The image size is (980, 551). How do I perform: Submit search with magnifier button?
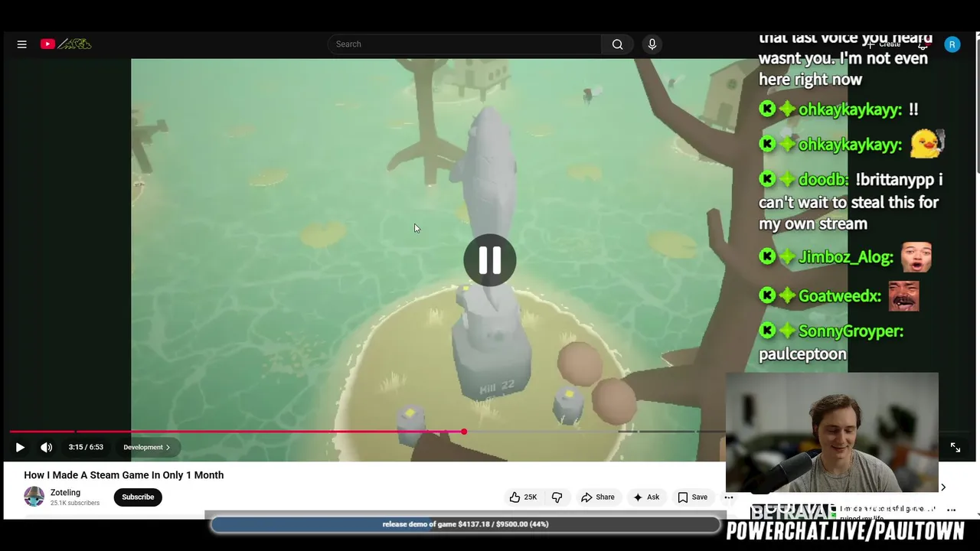coord(618,44)
